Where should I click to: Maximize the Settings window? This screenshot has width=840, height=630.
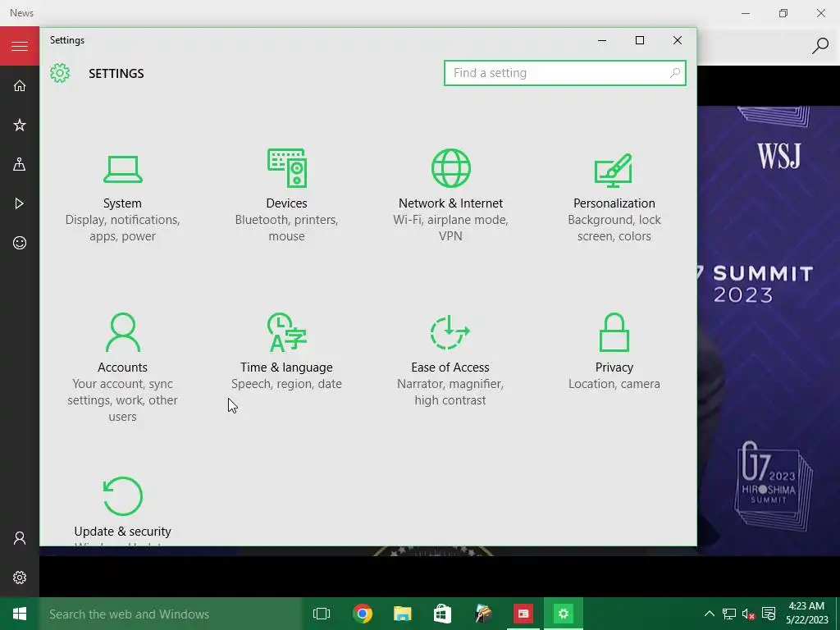(640, 40)
